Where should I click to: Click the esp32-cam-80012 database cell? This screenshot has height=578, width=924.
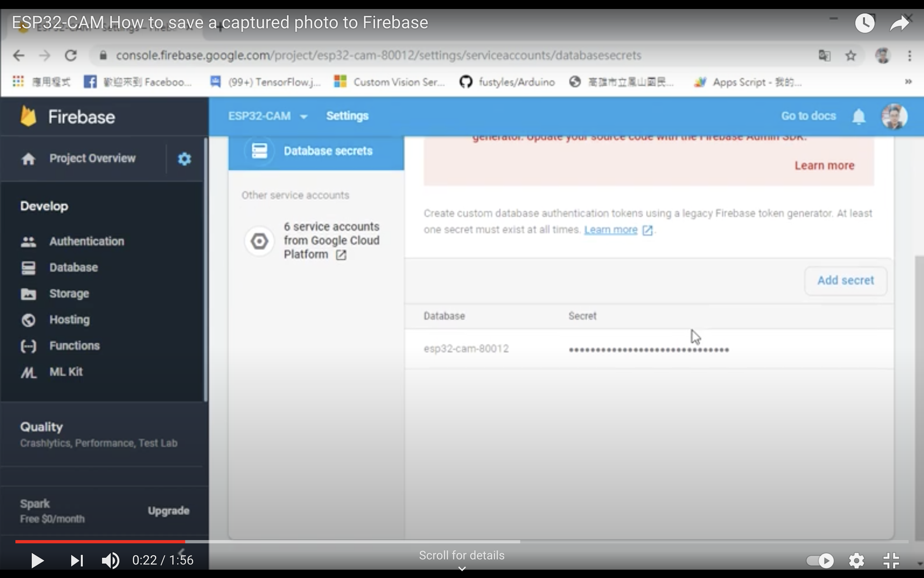[x=466, y=349]
